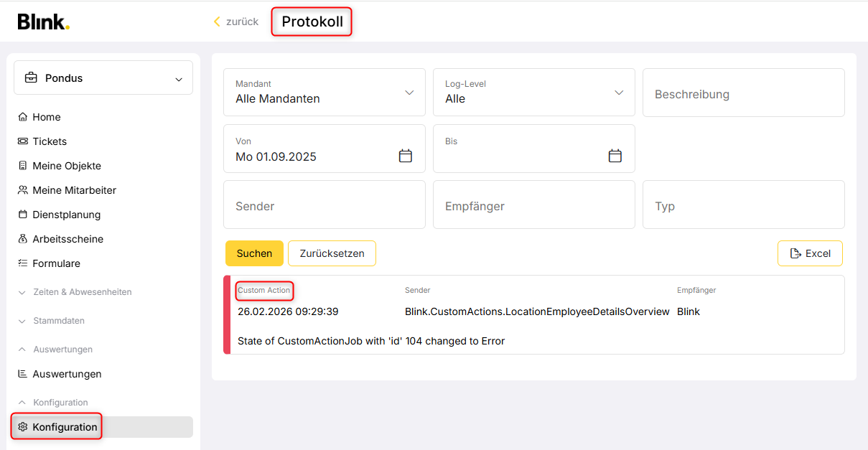The height and width of the screenshot is (450, 868).
Task: Open the Log-Level dropdown
Action: [x=534, y=93]
